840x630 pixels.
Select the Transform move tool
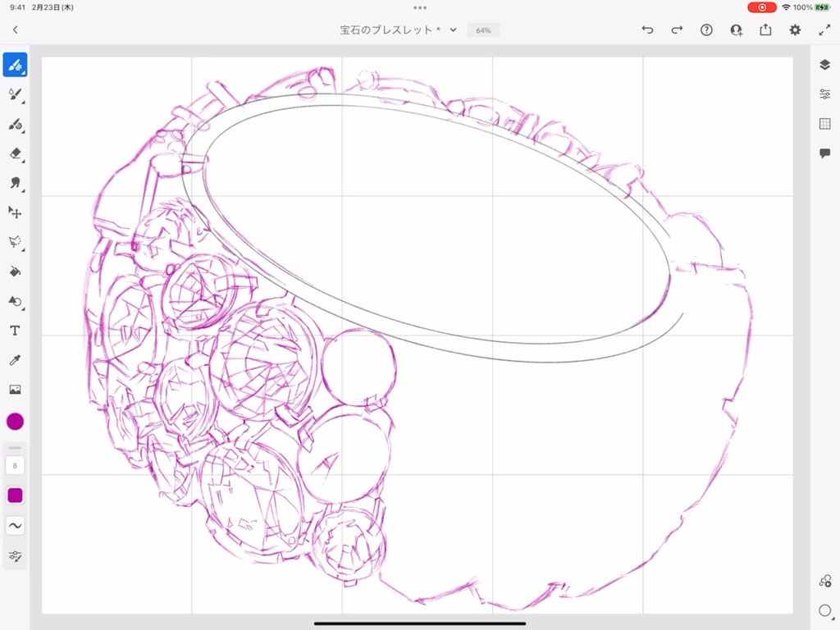(x=15, y=212)
